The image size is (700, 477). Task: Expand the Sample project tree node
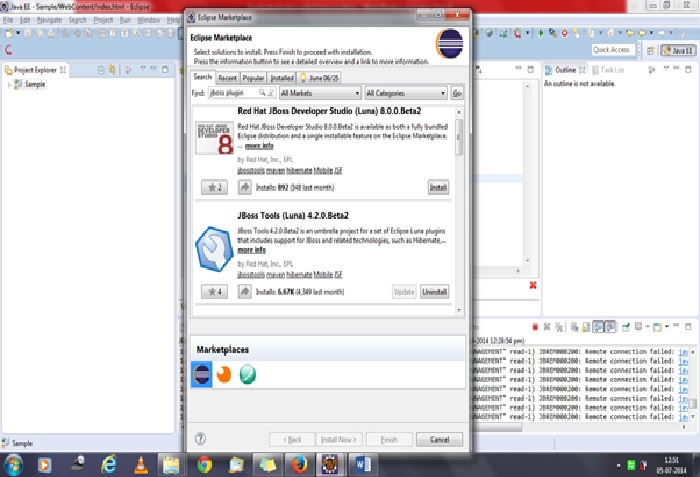[8, 84]
